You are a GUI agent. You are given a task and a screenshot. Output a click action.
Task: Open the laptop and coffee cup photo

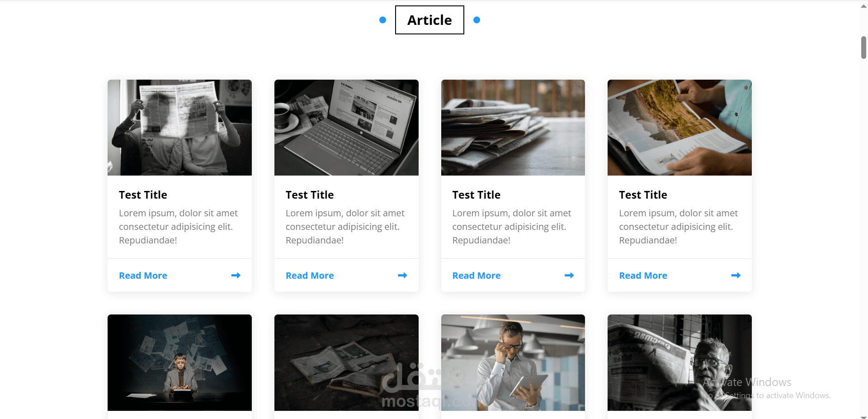[x=346, y=128]
